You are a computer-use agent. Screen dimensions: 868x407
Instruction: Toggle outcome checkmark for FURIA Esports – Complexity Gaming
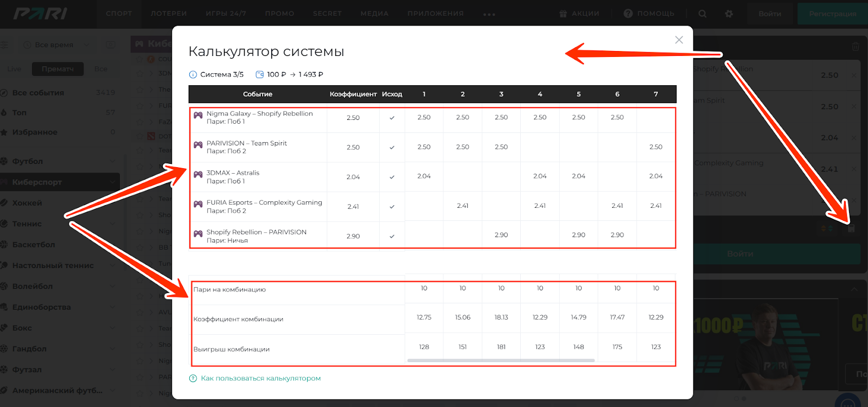pyautogui.click(x=392, y=207)
